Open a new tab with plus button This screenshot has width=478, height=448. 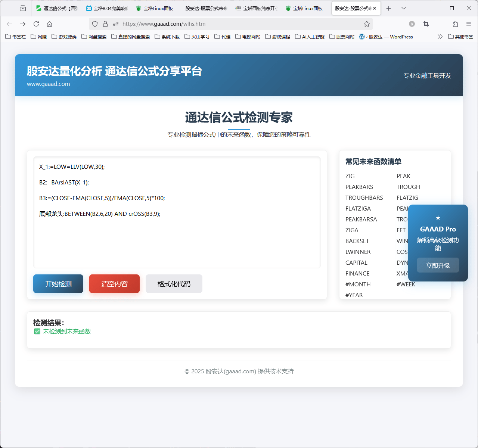(389, 8)
